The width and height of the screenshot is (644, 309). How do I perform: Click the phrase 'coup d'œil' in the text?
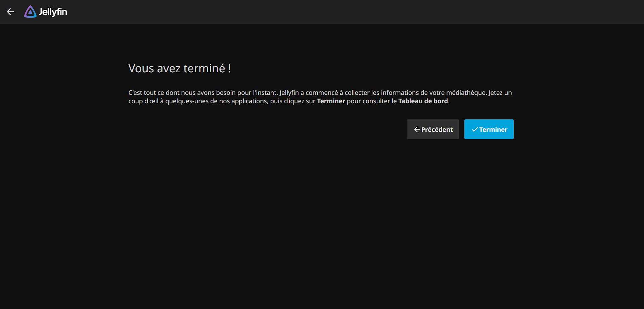pyautogui.click(x=143, y=101)
